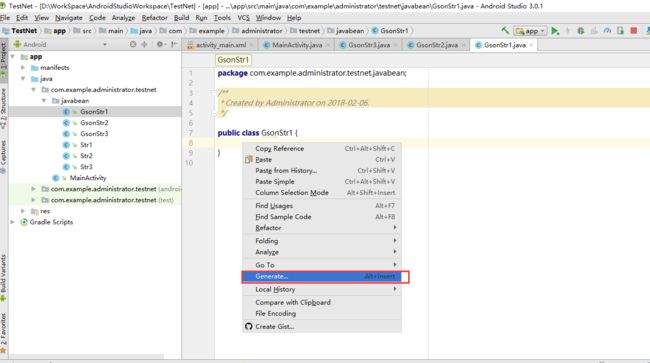Viewport: 650px width, 363px height.
Task: Open the Captures sidebar tab
Action: tap(4, 157)
